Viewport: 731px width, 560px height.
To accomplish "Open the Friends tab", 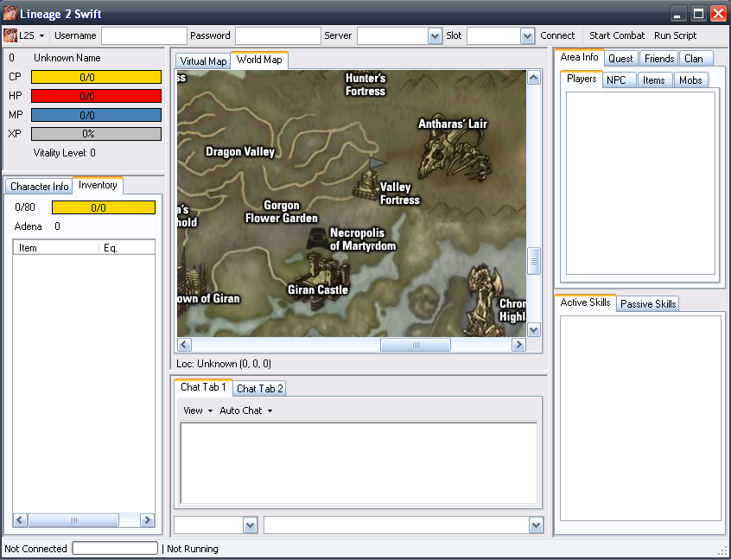I will coord(659,59).
